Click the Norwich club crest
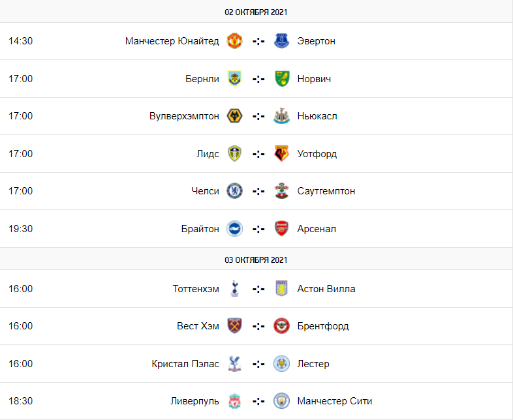 click(281, 79)
